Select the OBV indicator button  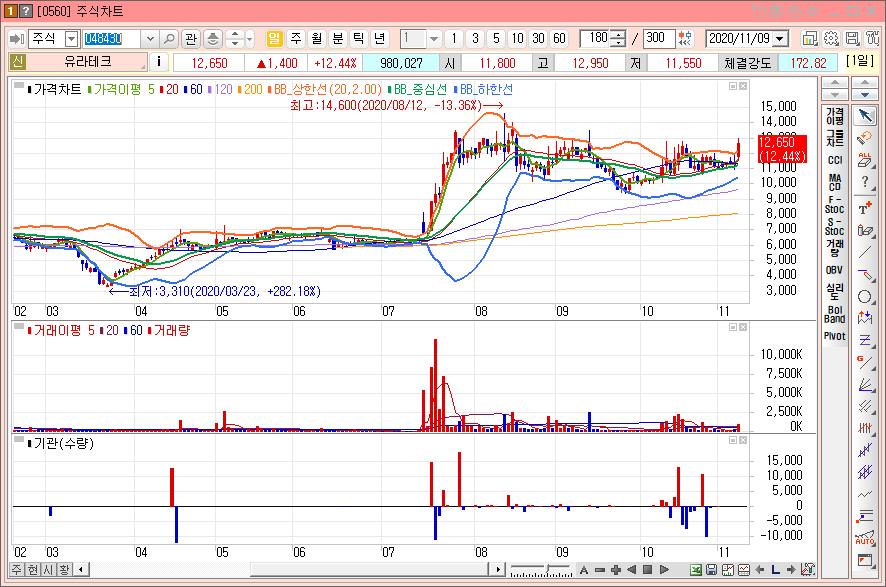(835, 270)
